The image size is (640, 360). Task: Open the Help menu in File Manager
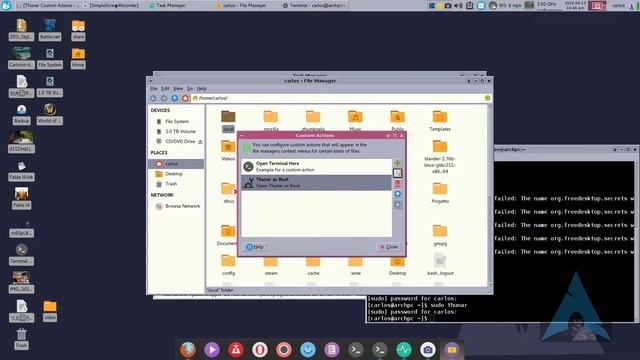pyautogui.click(x=202, y=89)
